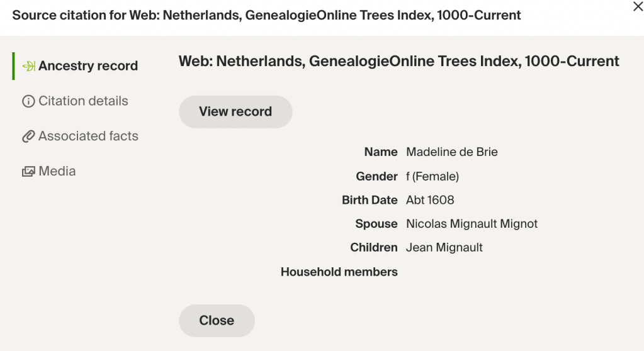Switch to the Ancestry record tab
The width and height of the screenshot is (644, 351).
tap(88, 66)
